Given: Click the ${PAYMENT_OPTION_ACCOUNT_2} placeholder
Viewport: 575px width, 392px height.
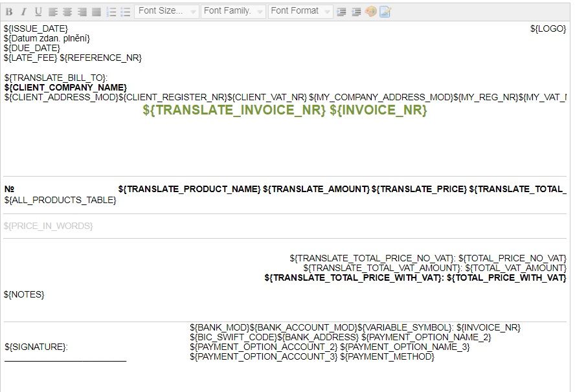Looking at the screenshot, I should click(264, 347).
